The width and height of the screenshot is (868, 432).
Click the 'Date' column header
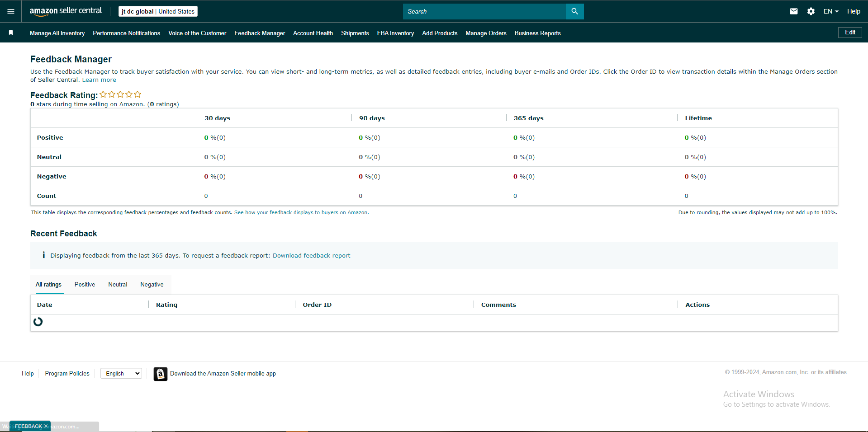pos(44,305)
